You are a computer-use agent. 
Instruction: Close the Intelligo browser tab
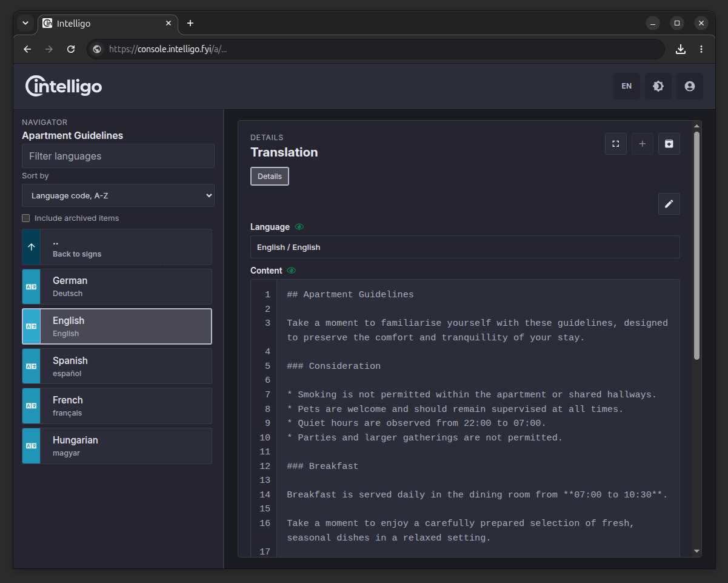tap(169, 23)
